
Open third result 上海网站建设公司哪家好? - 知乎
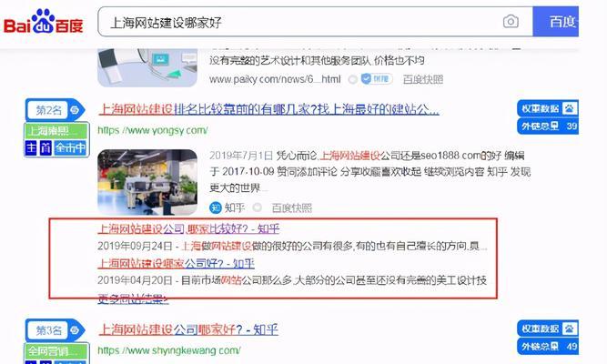point(188,330)
